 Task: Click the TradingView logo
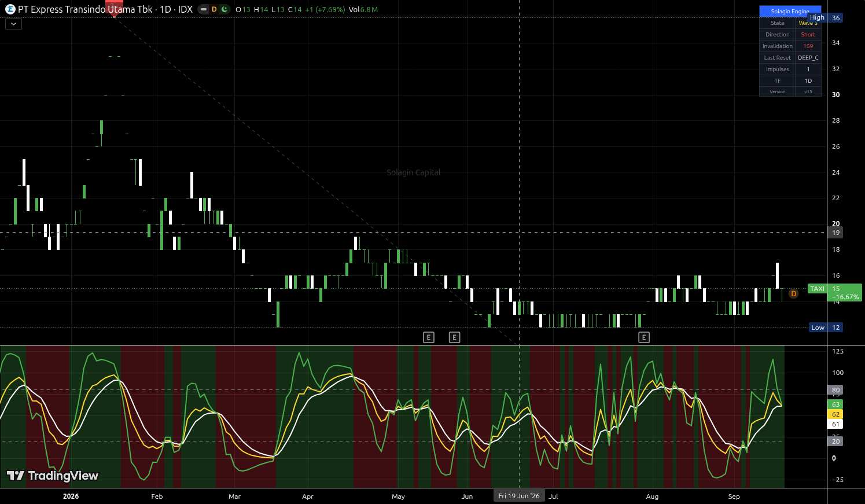[x=53, y=476]
